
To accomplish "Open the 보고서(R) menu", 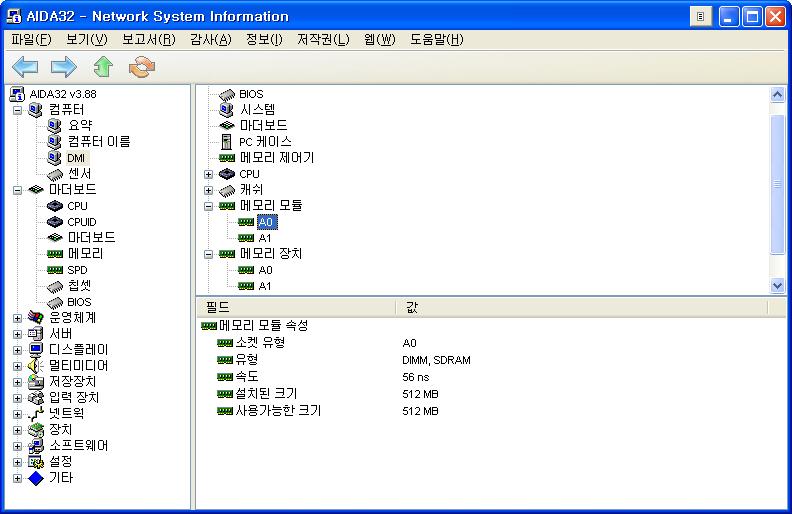I will (x=149, y=39).
